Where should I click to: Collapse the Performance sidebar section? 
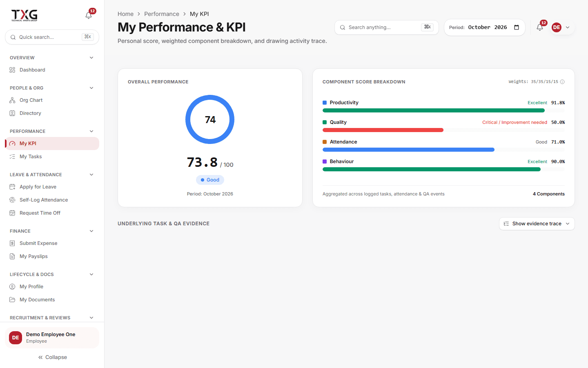pyautogui.click(x=91, y=131)
